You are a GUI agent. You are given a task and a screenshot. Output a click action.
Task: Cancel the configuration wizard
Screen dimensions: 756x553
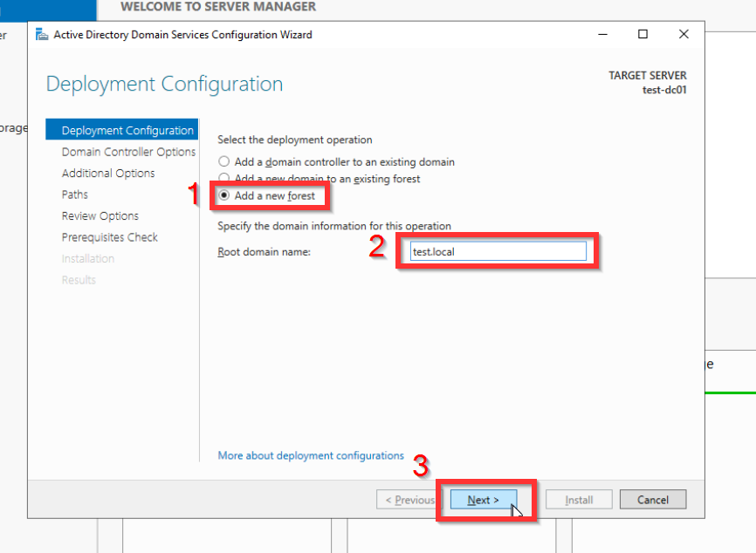(x=653, y=500)
